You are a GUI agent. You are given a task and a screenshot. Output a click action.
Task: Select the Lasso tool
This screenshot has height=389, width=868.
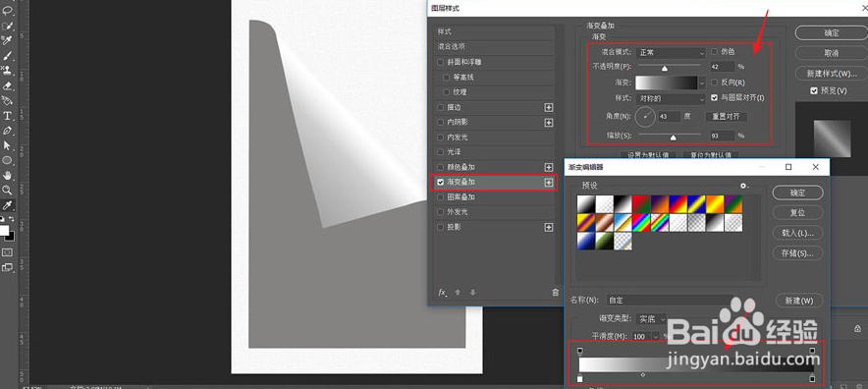tap(7, 11)
